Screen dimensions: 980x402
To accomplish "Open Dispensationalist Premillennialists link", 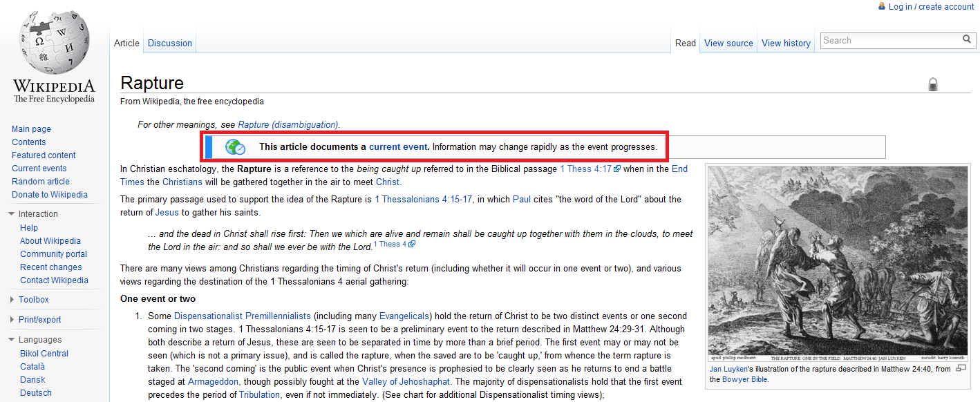I will pos(243,316).
